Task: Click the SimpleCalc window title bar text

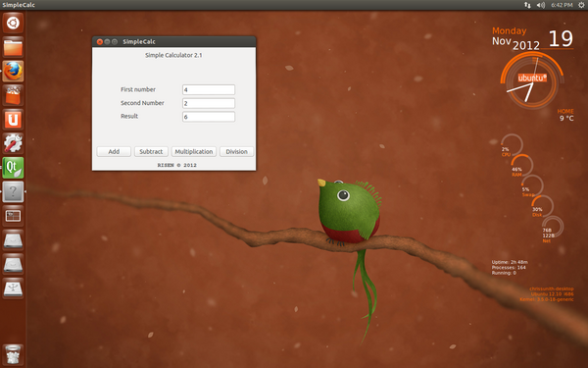Action: (x=139, y=41)
